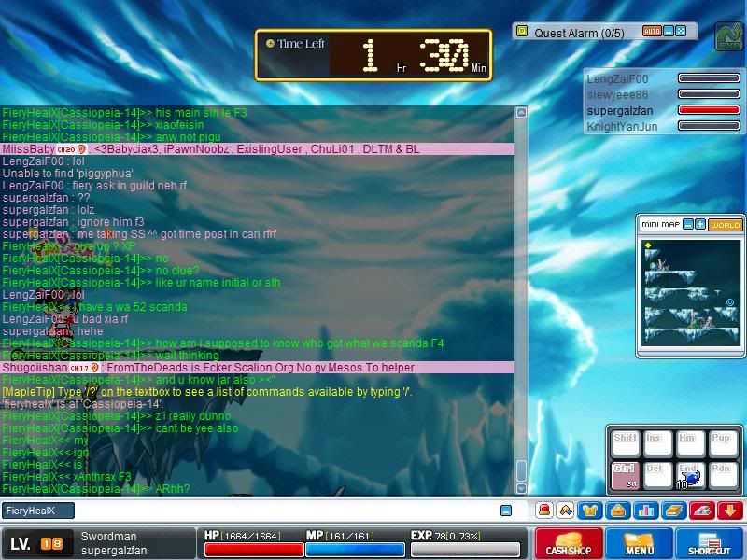Expand the mini map with plus button

click(700, 225)
